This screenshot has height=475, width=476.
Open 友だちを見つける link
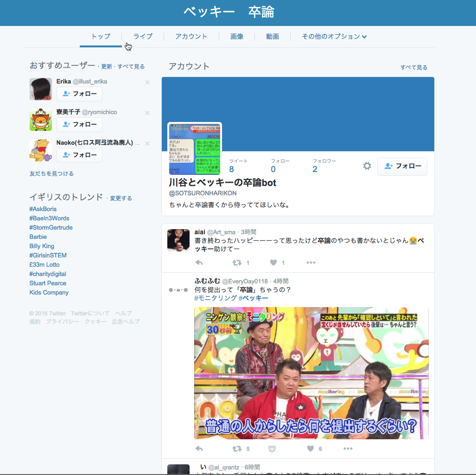coord(51,174)
